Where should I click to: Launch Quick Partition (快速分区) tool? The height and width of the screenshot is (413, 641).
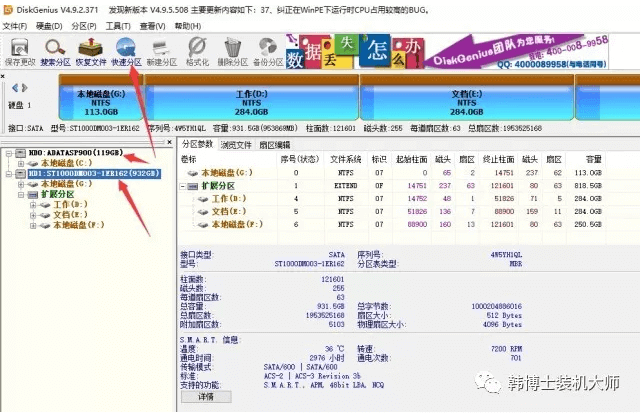[126, 52]
